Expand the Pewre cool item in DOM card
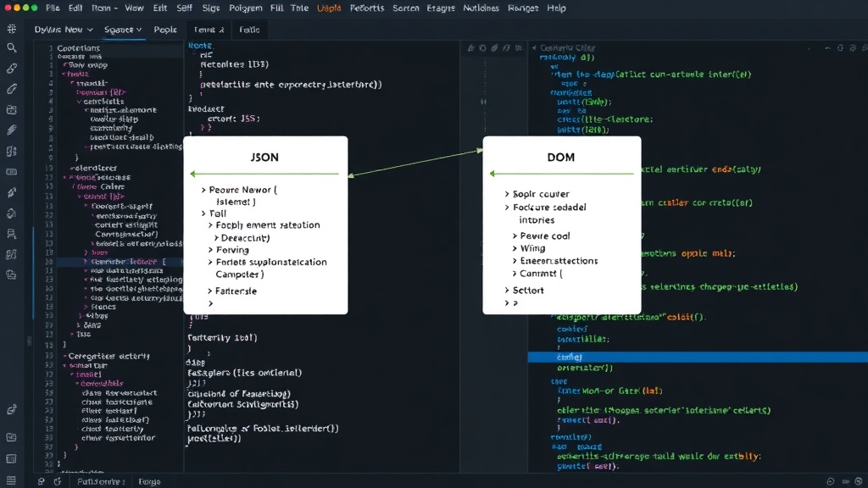868x488 pixels. (515, 236)
